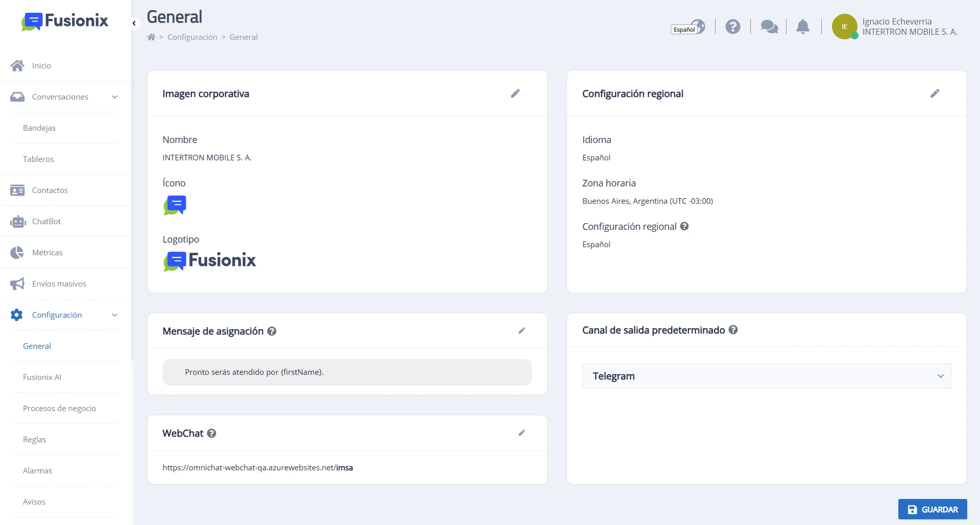Click the Configuración gear icon
This screenshot has width=980, height=525.
tap(17, 315)
